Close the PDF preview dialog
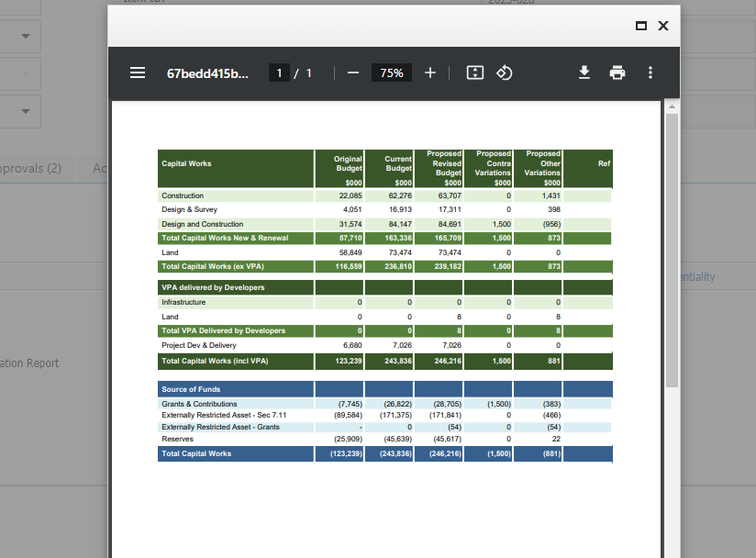Image resolution: width=756 pixels, height=558 pixels. (x=663, y=26)
